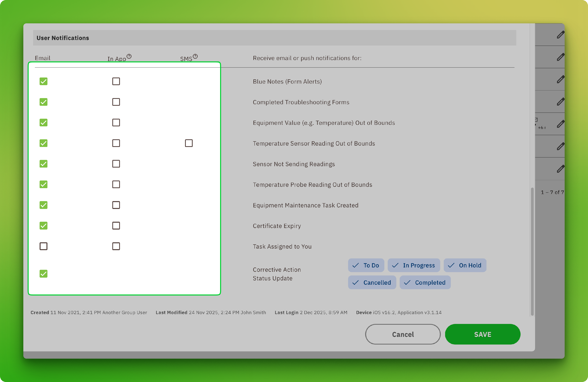Click the fourth pencil edit icon
This screenshot has height=382, width=588.
[x=560, y=102]
